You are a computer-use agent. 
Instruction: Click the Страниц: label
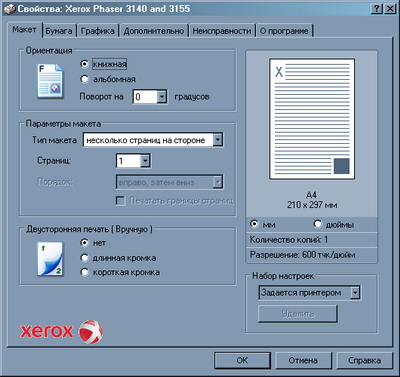54,161
